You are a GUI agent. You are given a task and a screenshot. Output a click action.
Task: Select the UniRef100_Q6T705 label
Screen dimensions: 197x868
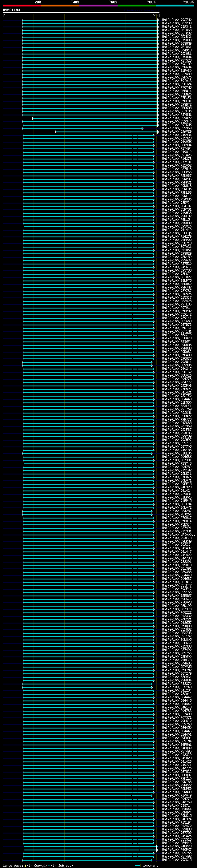point(177,446)
